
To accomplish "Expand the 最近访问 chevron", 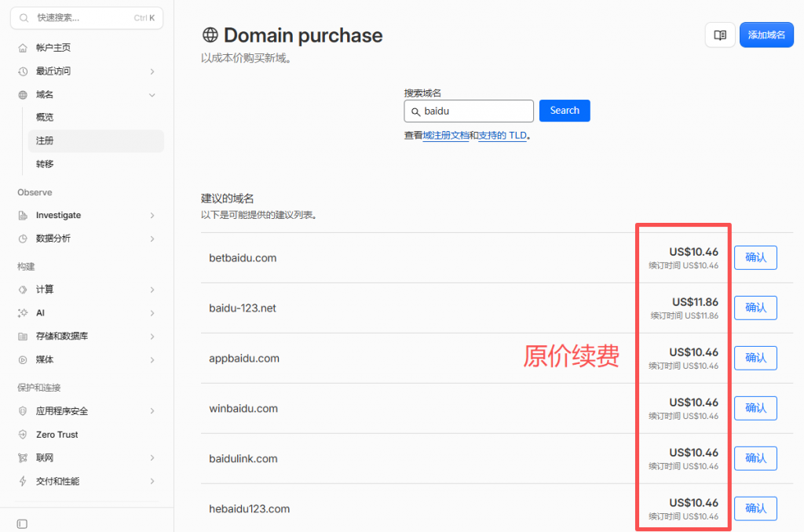I will pyautogui.click(x=152, y=71).
